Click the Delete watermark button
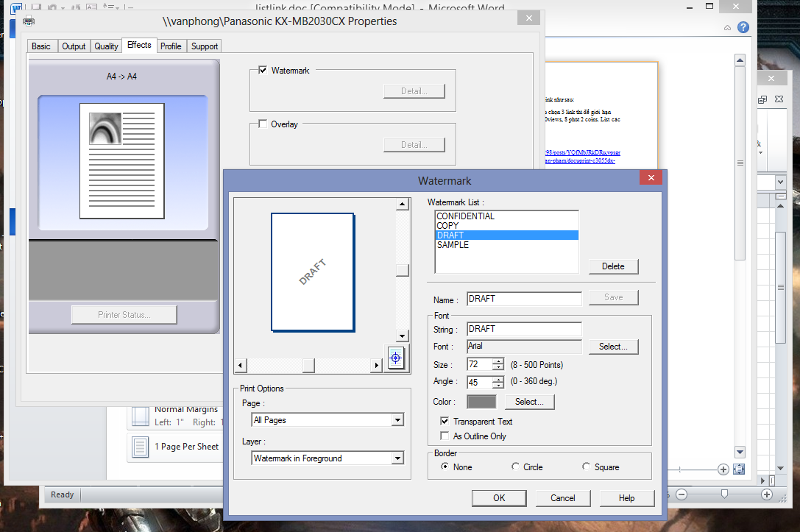Image resolution: width=800 pixels, height=532 pixels. (613, 266)
